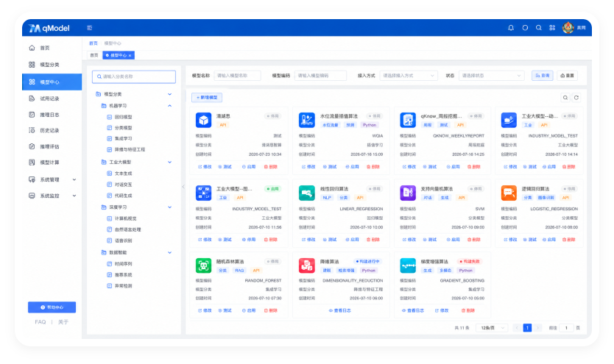This screenshot has height=364, width=614.
Task: Focus the 模型名称 input field
Action: [237, 76]
